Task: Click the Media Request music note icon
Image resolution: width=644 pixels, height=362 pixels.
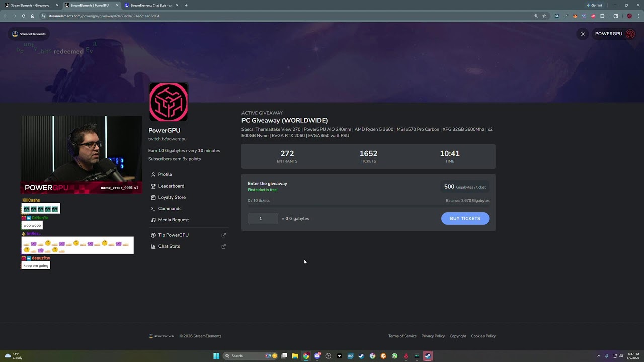Action: tap(153, 220)
